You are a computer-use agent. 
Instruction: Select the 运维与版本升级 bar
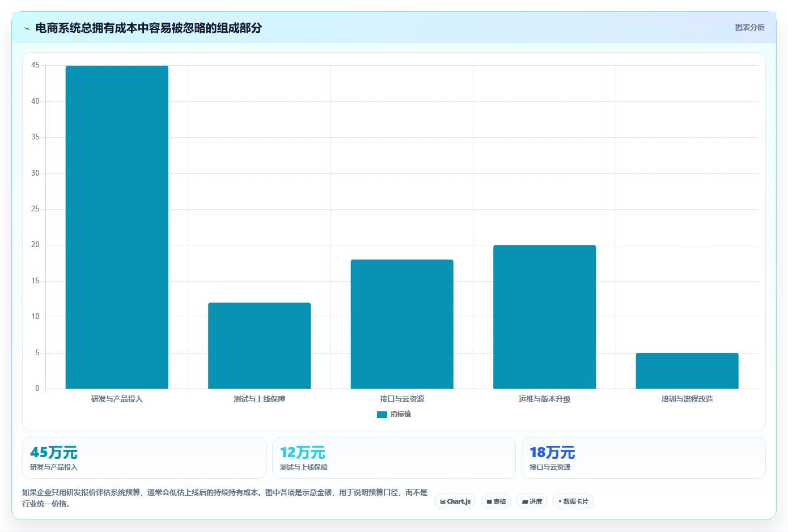click(x=544, y=317)
